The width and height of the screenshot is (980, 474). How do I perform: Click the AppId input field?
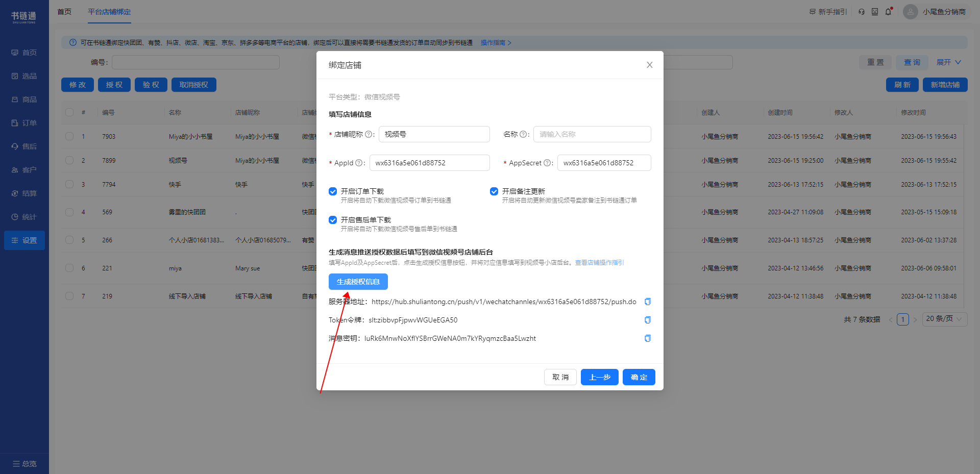tap(430, 163)
